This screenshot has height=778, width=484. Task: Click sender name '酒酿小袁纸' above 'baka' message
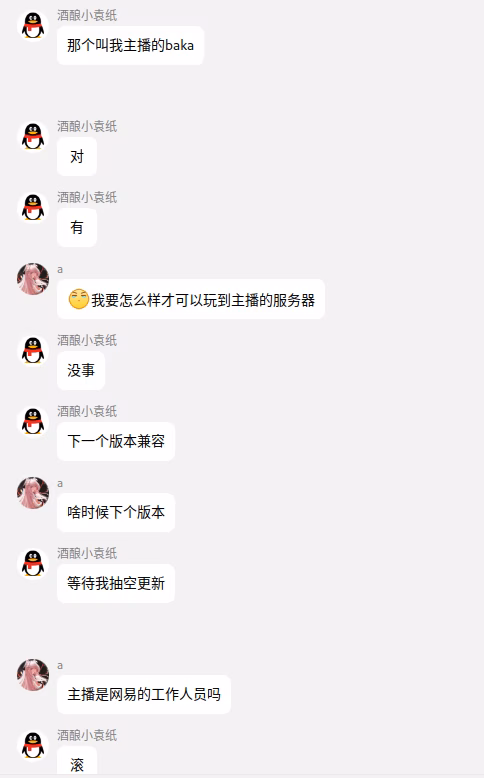click(x=87, y=15)
